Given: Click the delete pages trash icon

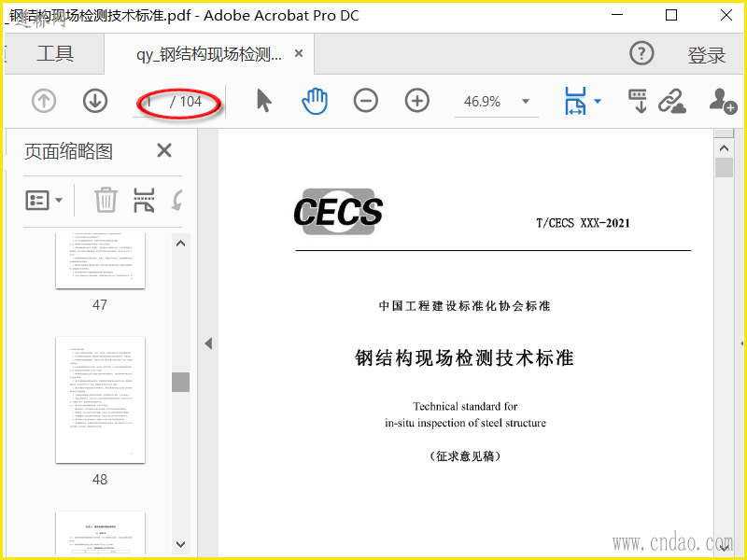Looking at the screenshot, I should coord(106,200).
